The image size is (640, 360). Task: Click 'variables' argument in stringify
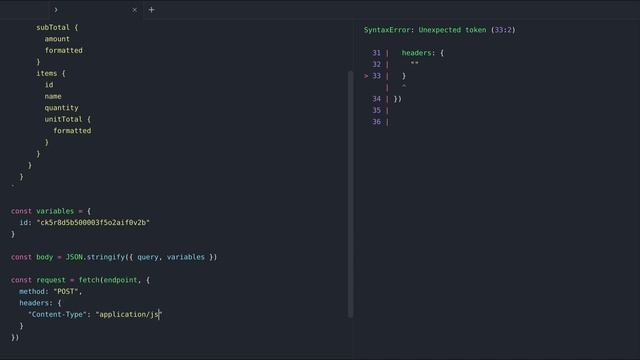186,257
